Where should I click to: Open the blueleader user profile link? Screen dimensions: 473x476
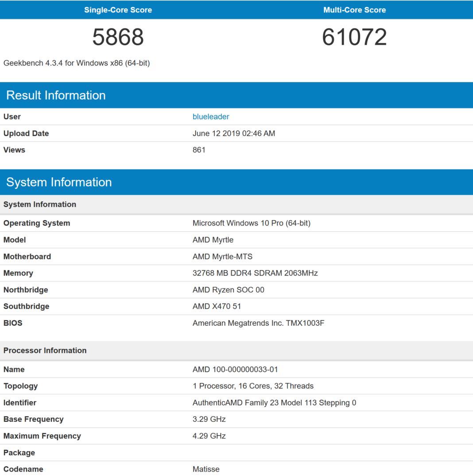click(x=210, y=117)
